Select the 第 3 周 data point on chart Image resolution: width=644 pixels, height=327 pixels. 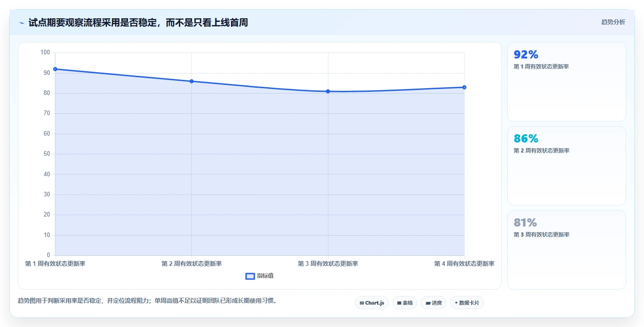(x=328, y=91)
